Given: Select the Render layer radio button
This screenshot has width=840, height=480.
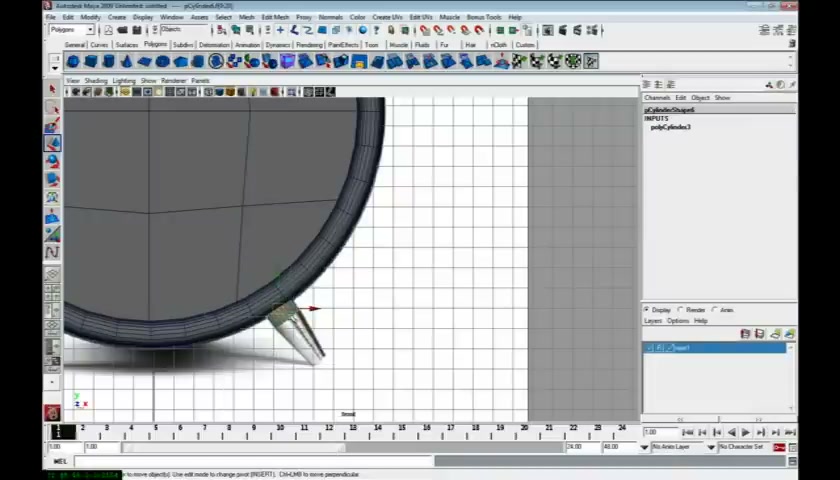Looking at the screenshot, I should pos(681,310).
